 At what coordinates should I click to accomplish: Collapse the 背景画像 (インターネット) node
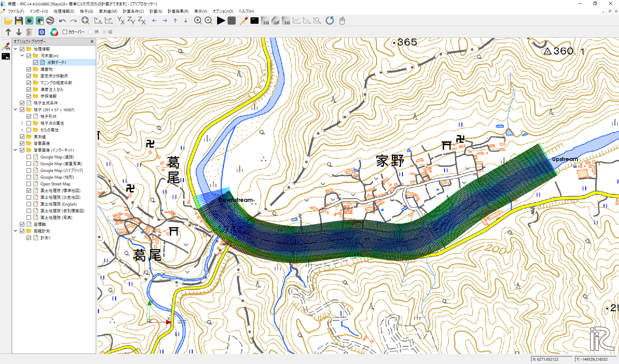click(x=16, y=150)
